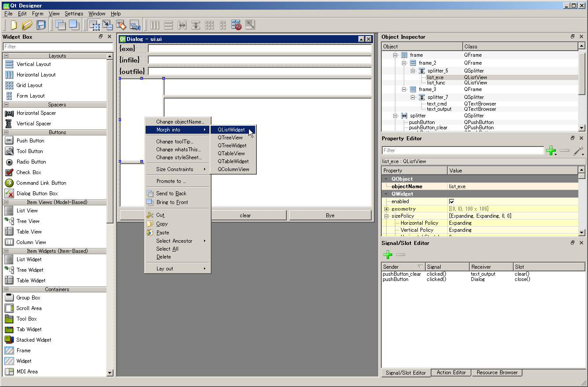
Task: Select the Edit Buddies toolbar icon
Action: pos(122,25)
